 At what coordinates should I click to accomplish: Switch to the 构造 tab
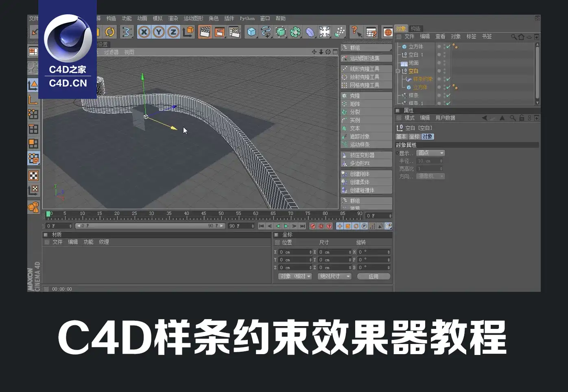[x=415, y=28]
